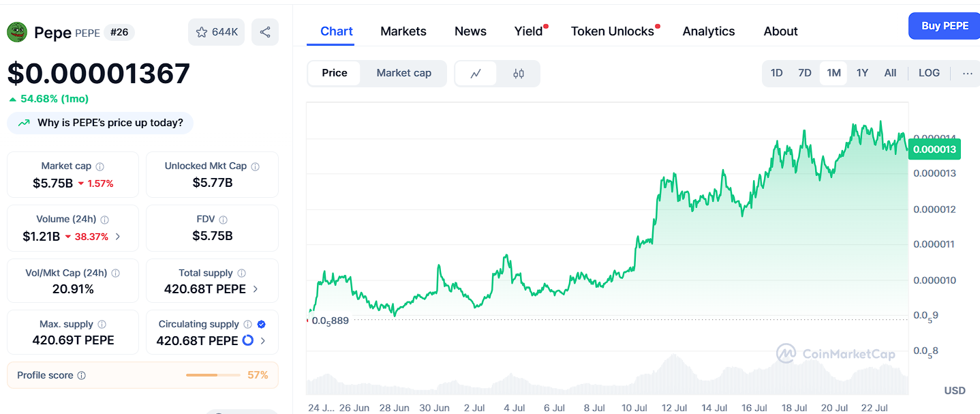The height and width of the screenshot is (414, 980).
Task: Open the Yield tab
Action: [529, 31]
